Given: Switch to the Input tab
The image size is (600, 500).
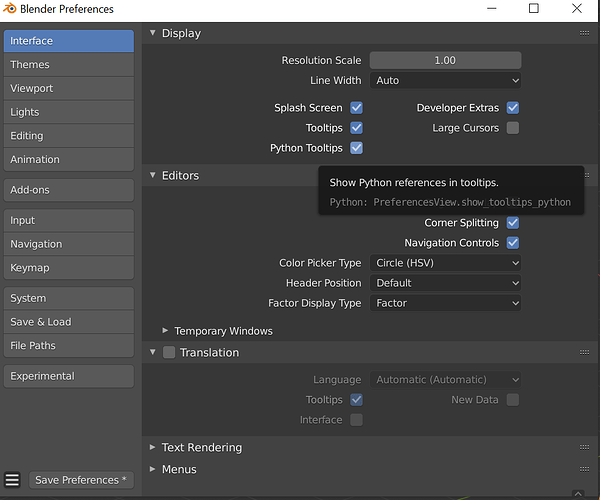Looking at the screenshot, I should (69, 220).
